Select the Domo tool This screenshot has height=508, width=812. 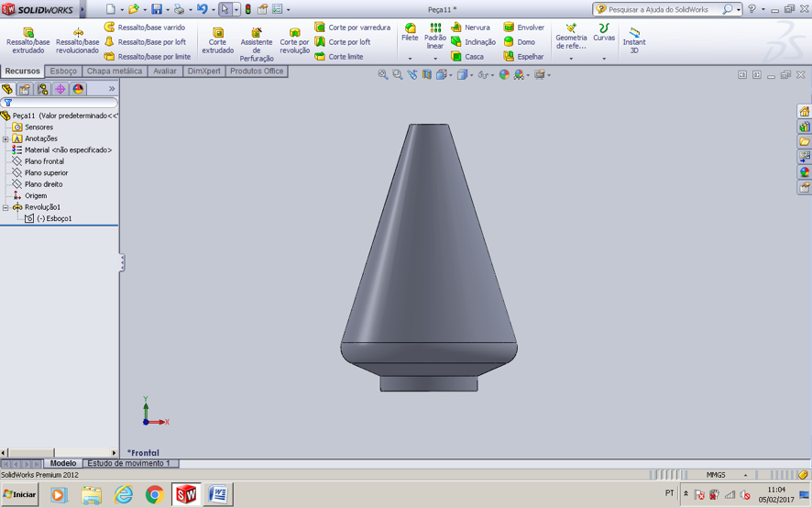tap(519, 42)
